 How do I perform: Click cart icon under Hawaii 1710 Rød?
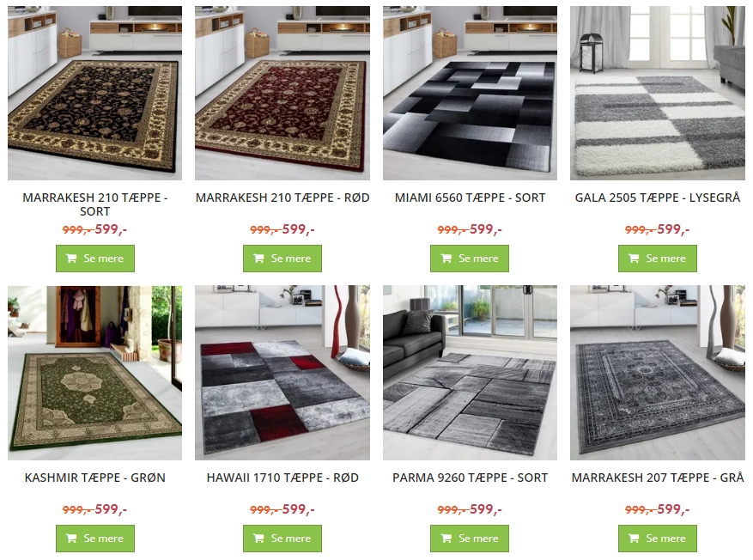coord(258,539)
